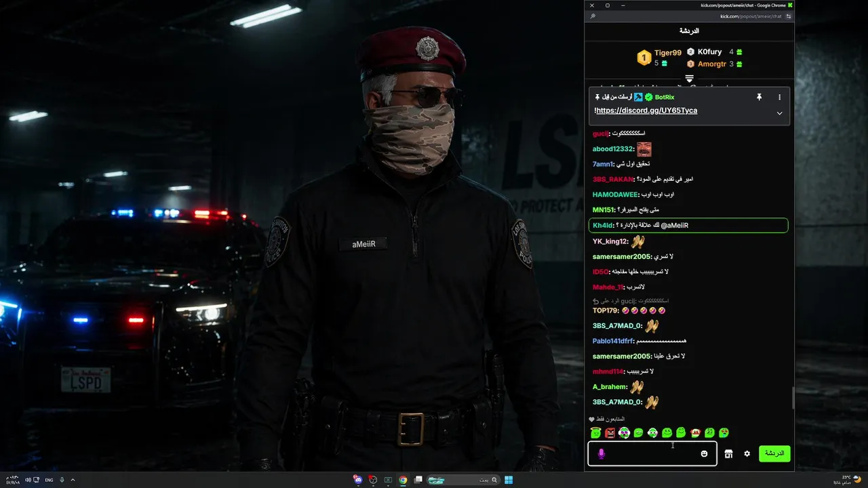
Task: Click username Mahde_11 in chat
Action: (x=608, y=287)
